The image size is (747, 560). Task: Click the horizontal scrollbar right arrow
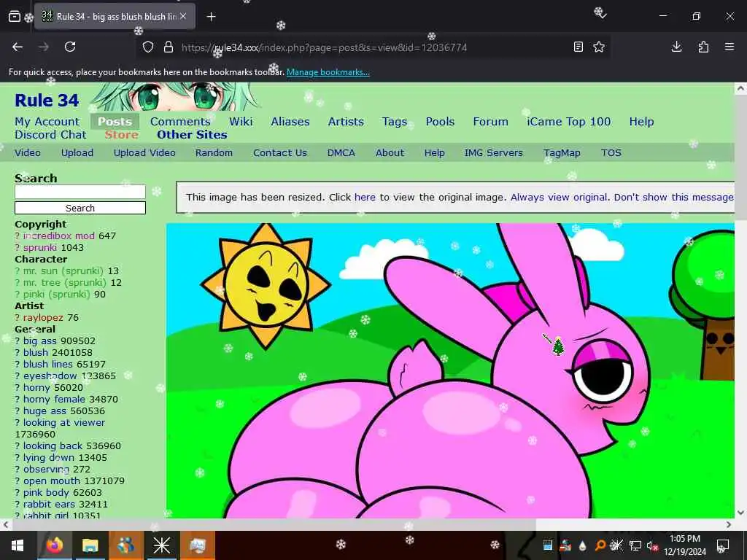(729, 525)
